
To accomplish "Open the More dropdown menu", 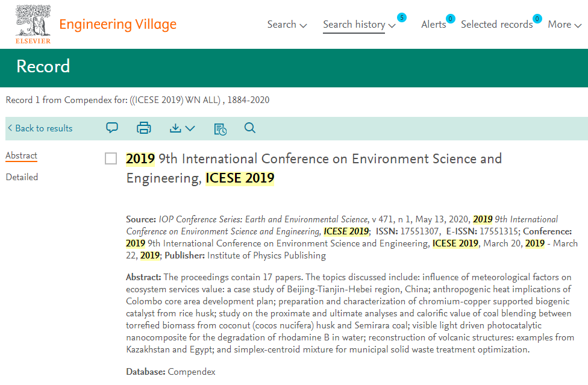I will [x=565, y=25].
